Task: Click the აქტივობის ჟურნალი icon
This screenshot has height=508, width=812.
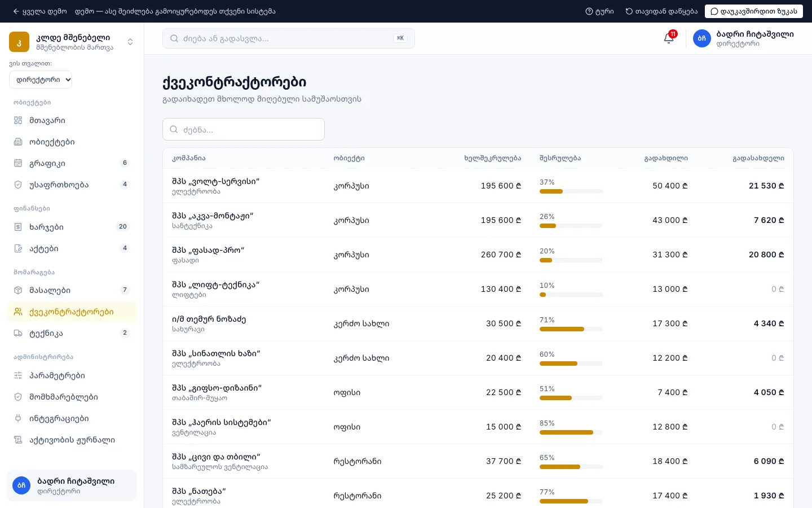Action: coord(18,440)
